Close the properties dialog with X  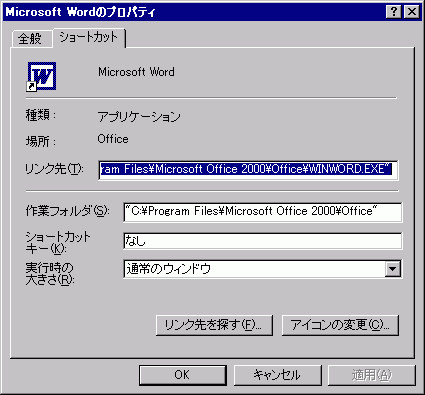tap(412, 12)
